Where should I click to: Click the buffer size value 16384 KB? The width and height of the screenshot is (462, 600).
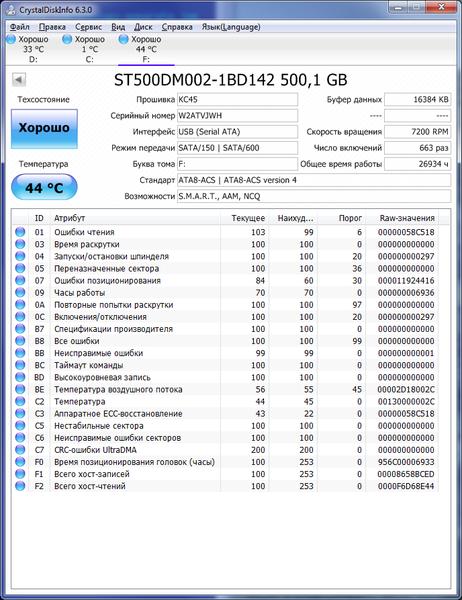418,99
